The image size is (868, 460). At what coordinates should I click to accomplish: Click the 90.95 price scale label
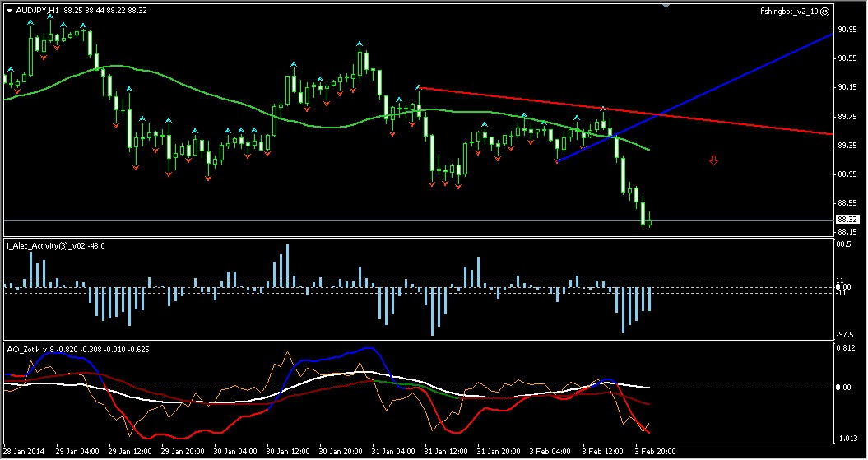click(x=847, y=30)
